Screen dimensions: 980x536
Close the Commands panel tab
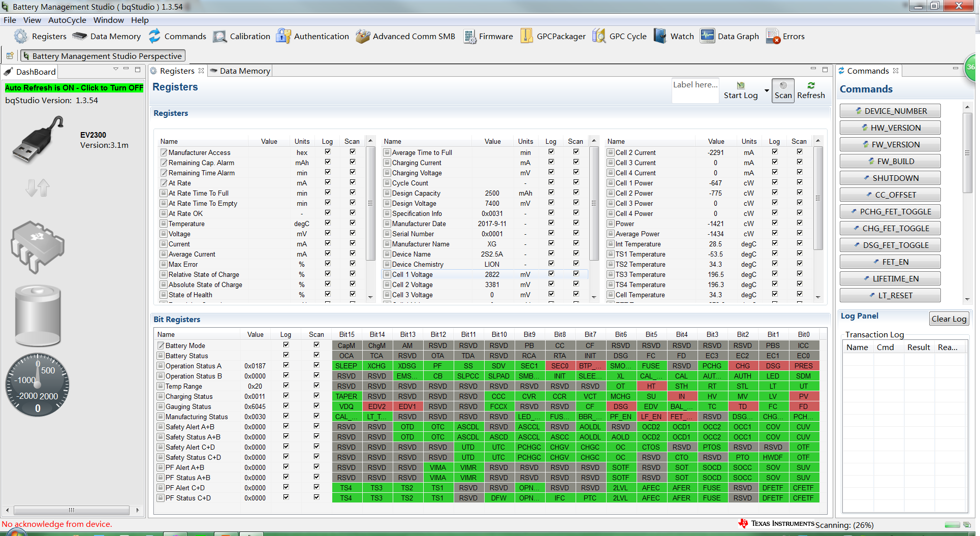point(896,71)
